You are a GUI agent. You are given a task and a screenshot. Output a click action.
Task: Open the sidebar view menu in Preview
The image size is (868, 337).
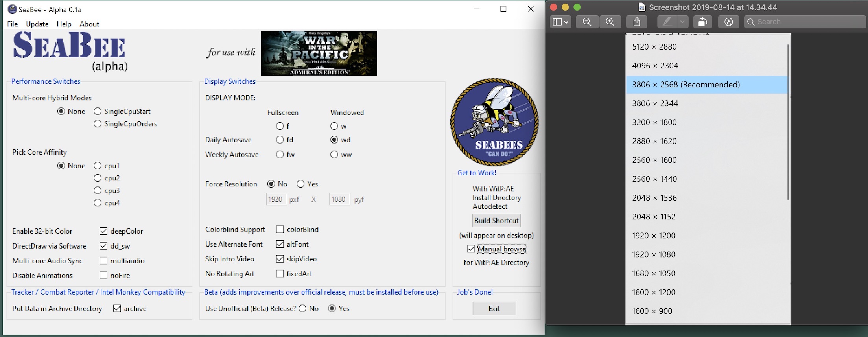point(560,22)
